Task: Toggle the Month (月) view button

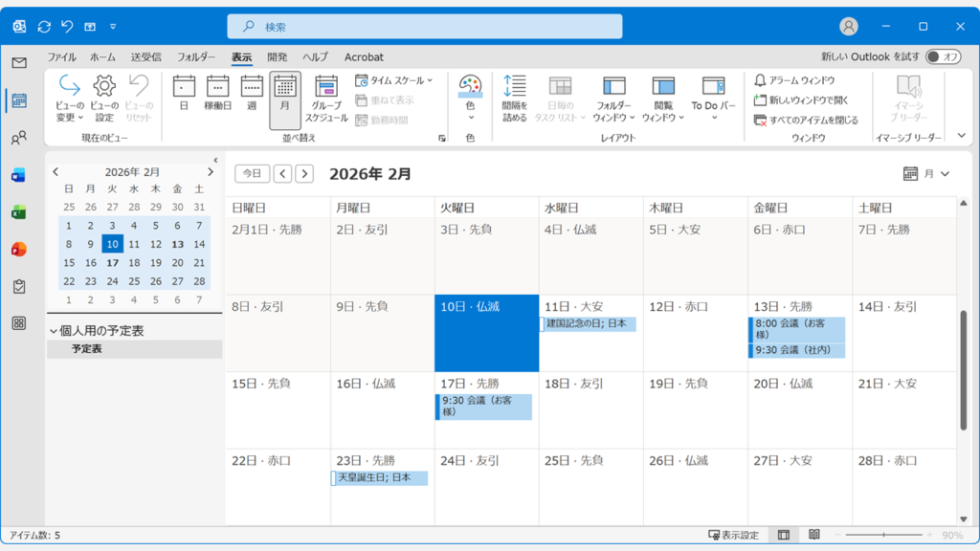Action: coord(284,94)
